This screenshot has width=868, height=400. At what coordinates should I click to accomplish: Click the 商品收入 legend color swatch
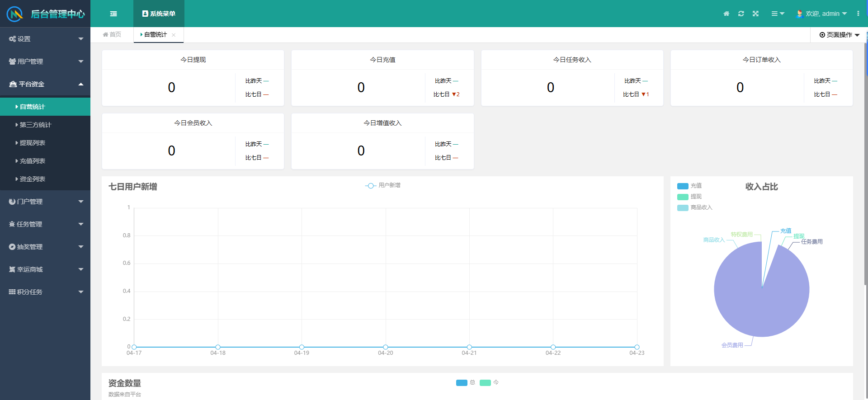pyautogui.click(x=683, y=207)
